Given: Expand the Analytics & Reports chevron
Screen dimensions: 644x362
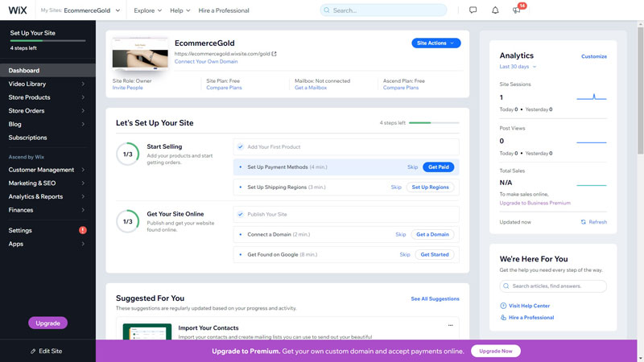Looking at the screenshot, I should coord(83,196).
